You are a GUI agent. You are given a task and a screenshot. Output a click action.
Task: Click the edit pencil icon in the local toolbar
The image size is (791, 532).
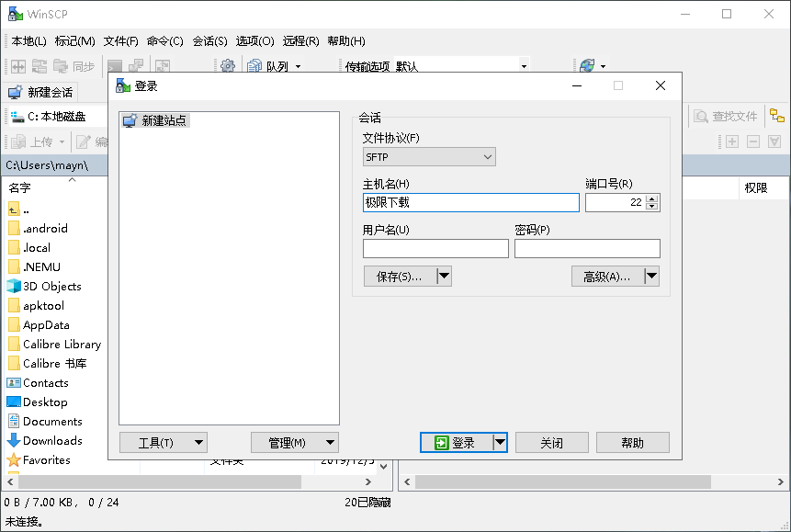pyautogui.click(x=84, y=141)
